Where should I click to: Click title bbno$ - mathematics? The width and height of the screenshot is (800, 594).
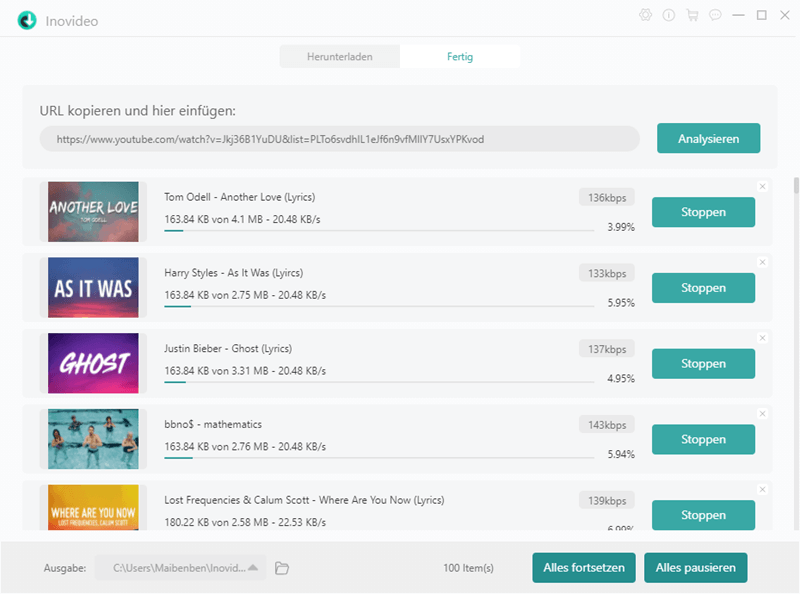pos(213,424)
